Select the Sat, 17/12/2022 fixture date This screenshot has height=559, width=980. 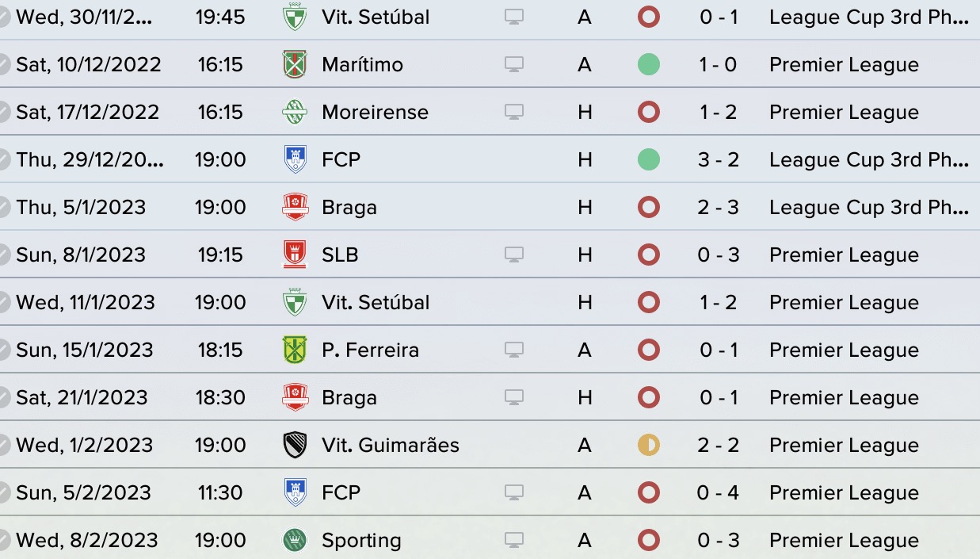(x=87, y=112)
